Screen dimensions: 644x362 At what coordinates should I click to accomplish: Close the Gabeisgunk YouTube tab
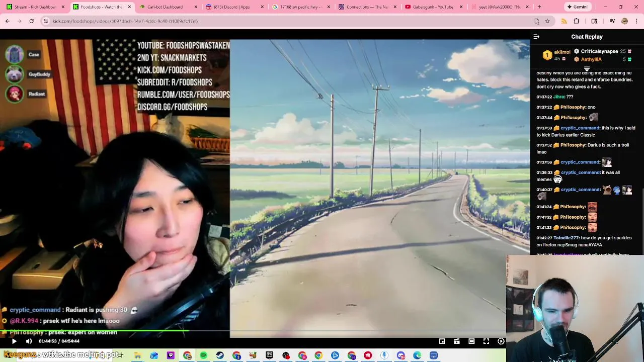[461, 7]
